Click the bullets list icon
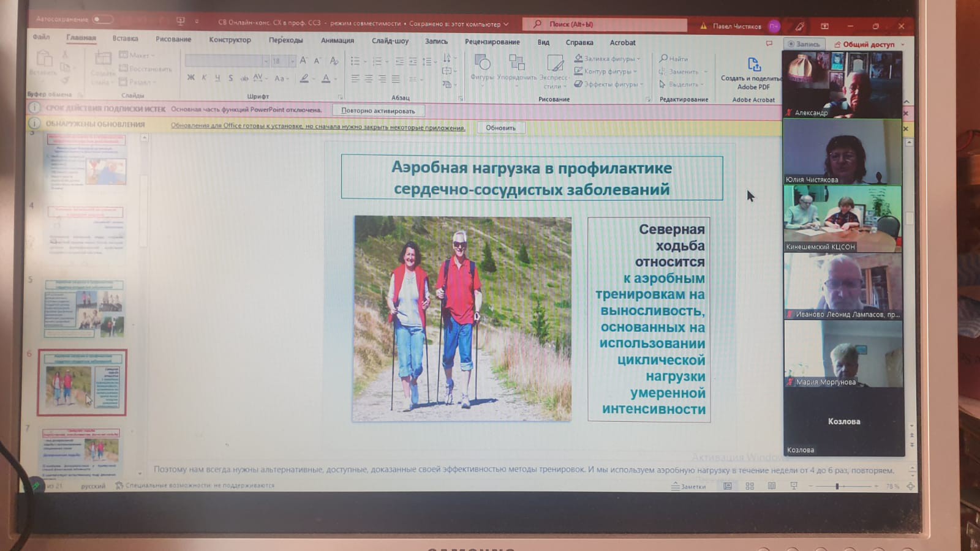The image size is (980, 551). click(x=355, y=61)
